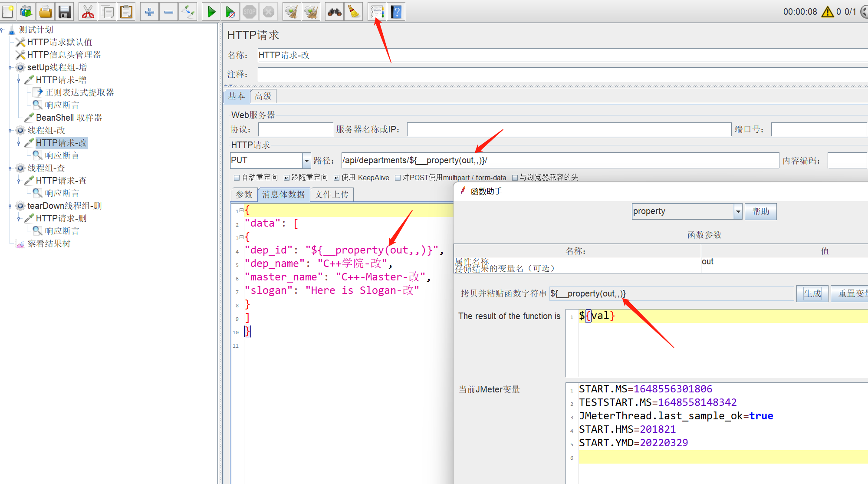868x484 pixels.
Task: Uncheck the 跟随重定向 checkbox
Action: point(286,178)
